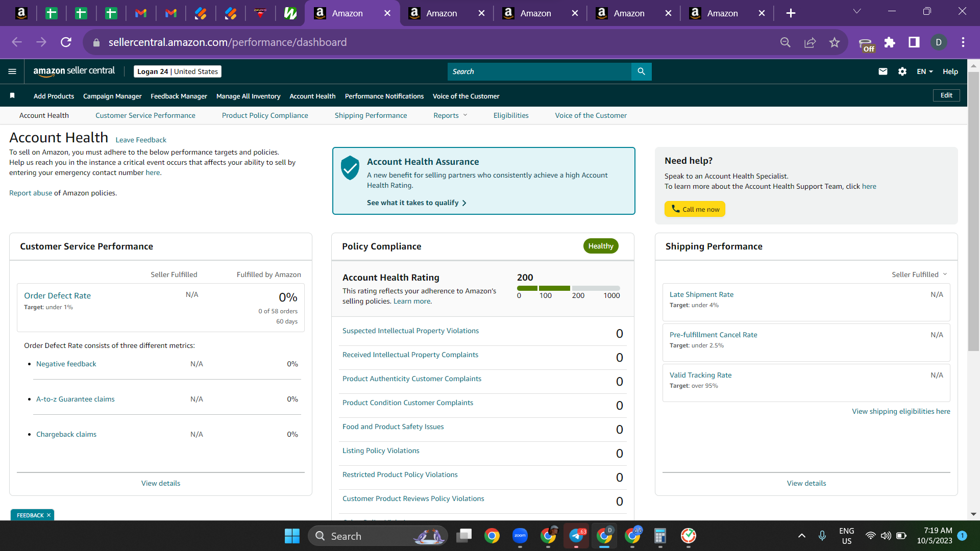Click the Call me now button
The width and height of the screenshot is (980, 551).
tap(695, 209)
